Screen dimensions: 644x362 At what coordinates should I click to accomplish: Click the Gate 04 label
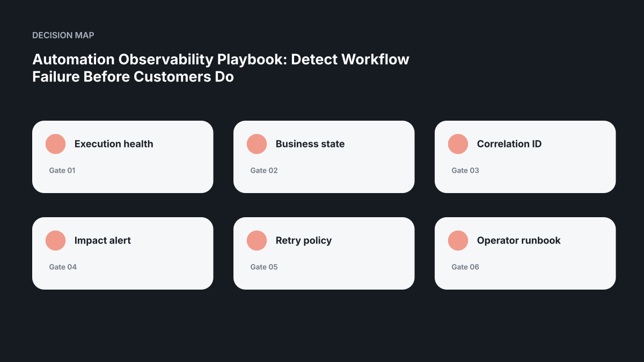63,267
